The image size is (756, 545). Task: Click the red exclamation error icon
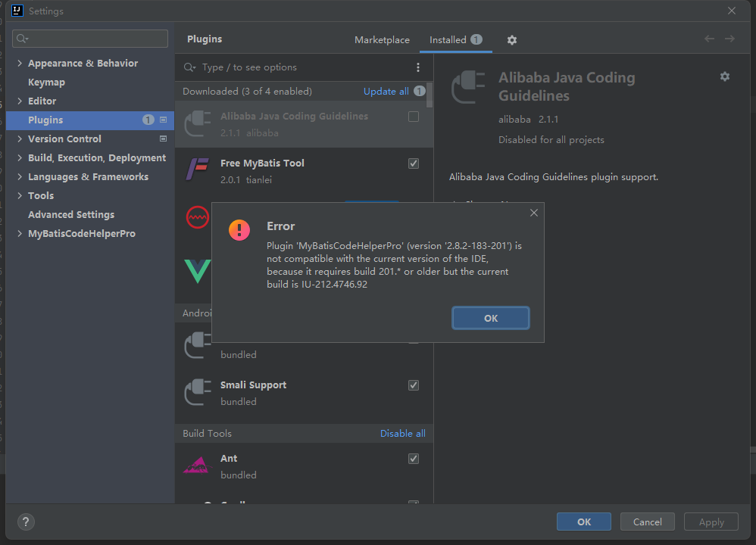tap(239, 230)
